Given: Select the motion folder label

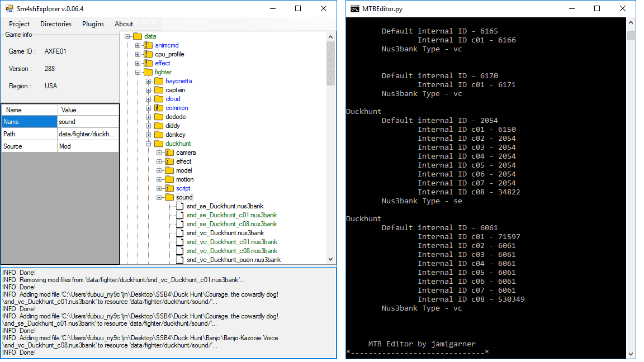Looking at the screenshot, I should pos(185,180).
